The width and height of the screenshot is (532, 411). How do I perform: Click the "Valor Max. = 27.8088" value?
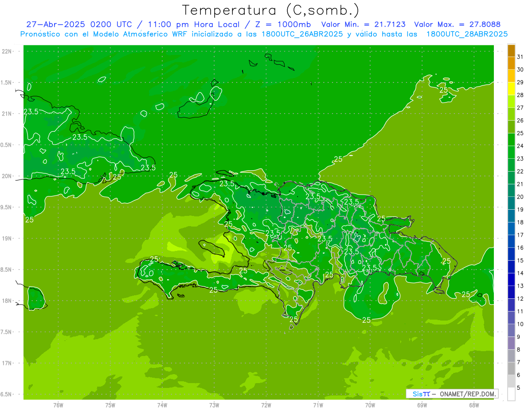tap(458, 24)
